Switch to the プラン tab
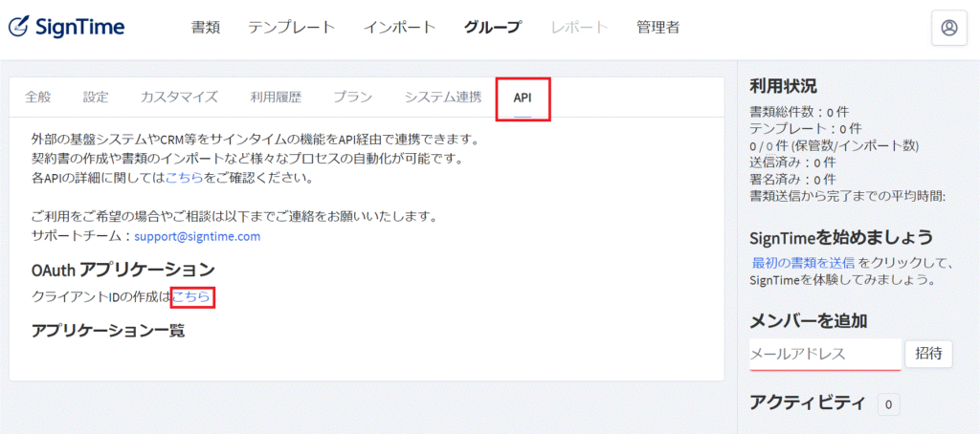The width and height of the screenshot is (980, 434). tap(352, 98)
